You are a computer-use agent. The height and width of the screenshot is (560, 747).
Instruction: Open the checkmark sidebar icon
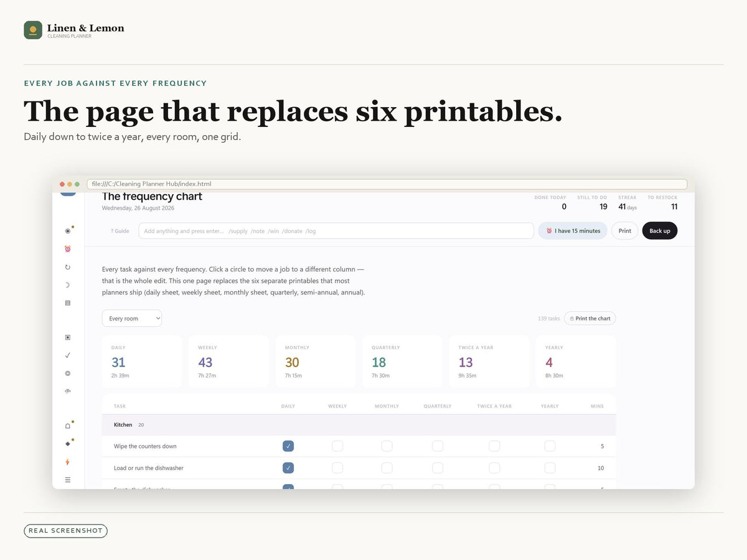pos(68,355)
